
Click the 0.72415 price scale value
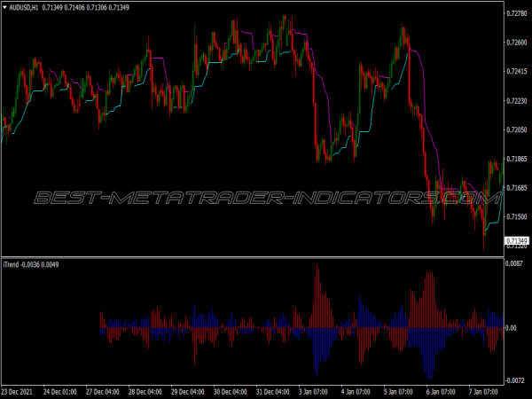tap(517, 72)
